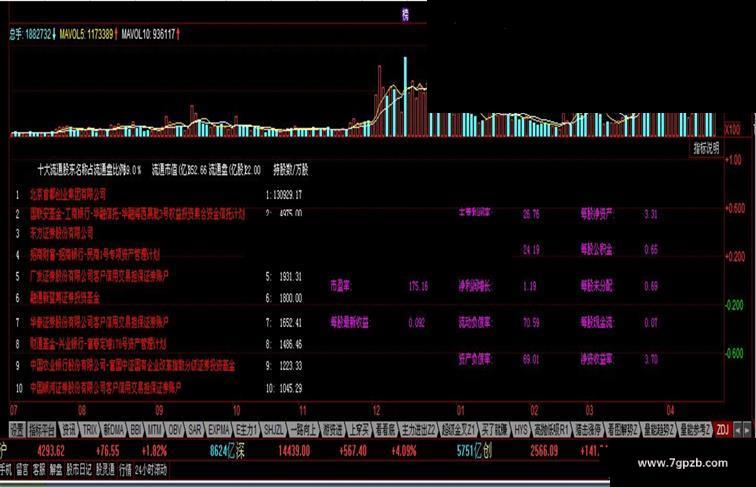Select the TRIX indicator tab
The image size is (756, 487).
(x=90, y=430)
